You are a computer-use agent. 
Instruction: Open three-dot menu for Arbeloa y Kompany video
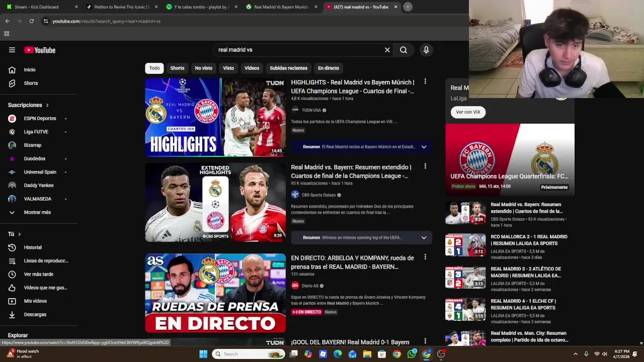click(x=425, y=257)
